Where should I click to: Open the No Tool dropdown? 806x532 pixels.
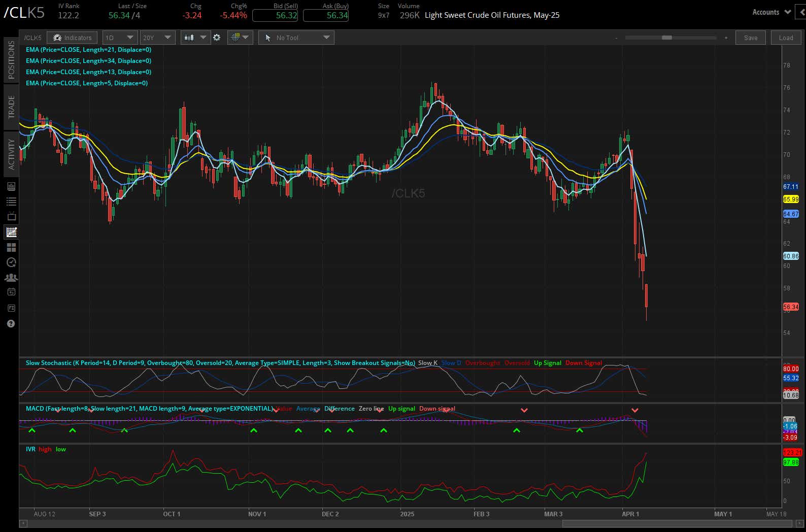click(x=296, y=38)
